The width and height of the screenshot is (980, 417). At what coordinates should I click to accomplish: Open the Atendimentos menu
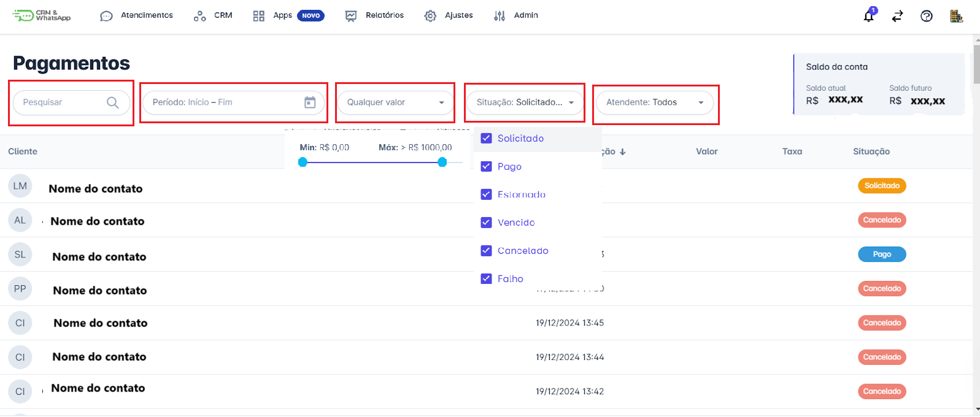136,15
